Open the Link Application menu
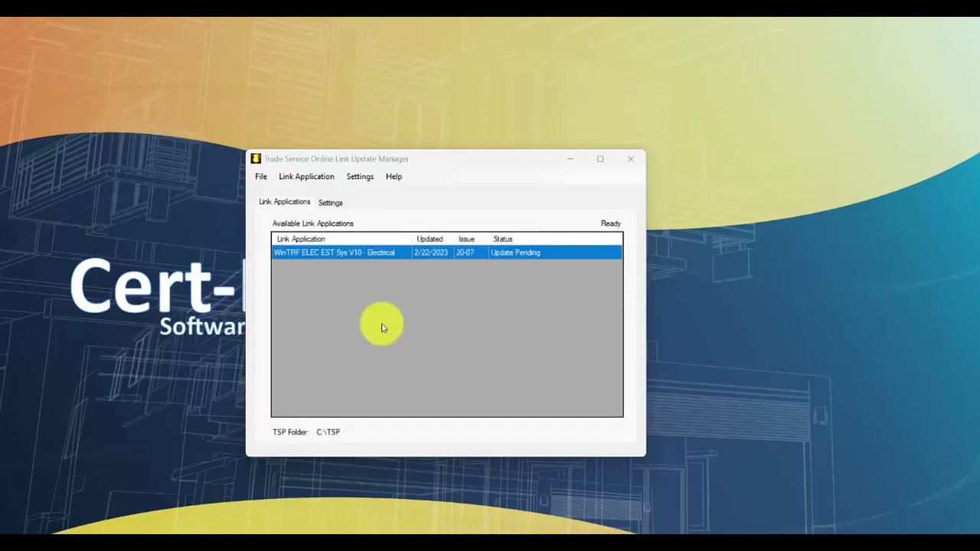 click(306, 177)
